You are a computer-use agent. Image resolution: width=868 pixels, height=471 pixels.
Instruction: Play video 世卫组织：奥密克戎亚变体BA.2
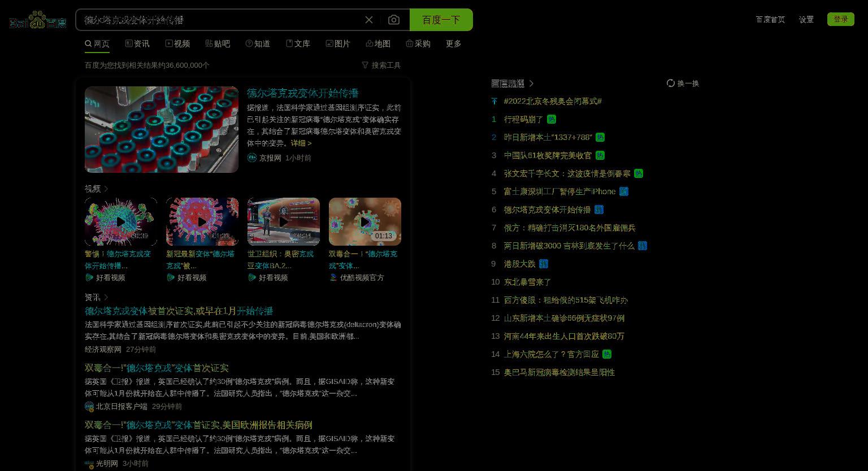[x=284, y=221]
